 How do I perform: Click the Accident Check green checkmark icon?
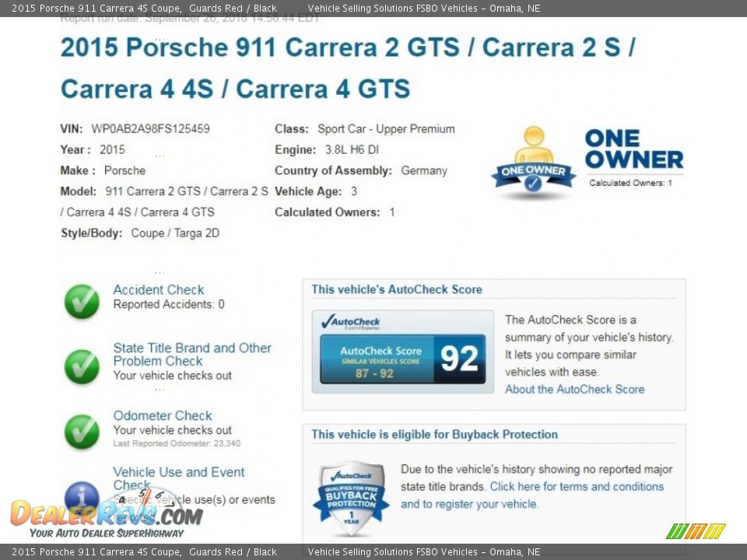[x=82, y=301]
